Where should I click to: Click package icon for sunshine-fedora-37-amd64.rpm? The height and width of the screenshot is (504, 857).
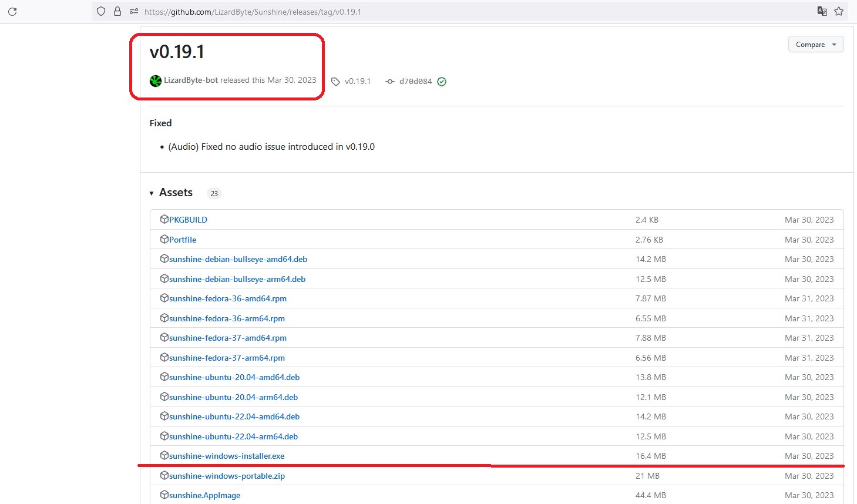(x=164, y=337)
